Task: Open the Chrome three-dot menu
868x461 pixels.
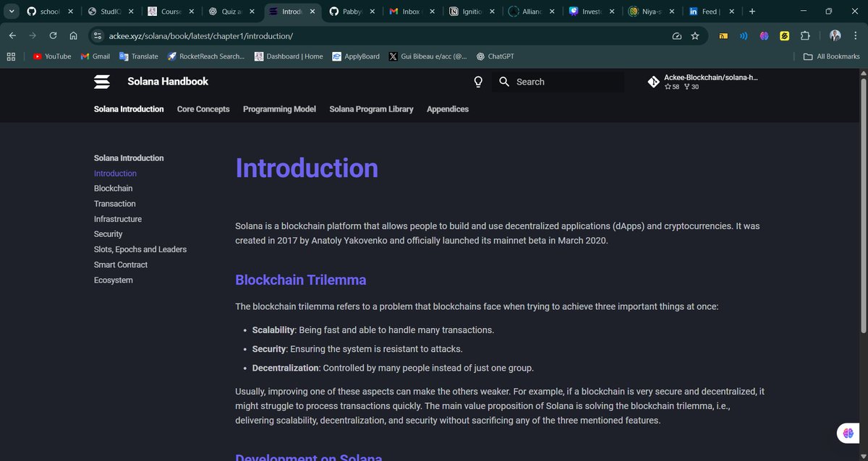Action: click(856, 35)
